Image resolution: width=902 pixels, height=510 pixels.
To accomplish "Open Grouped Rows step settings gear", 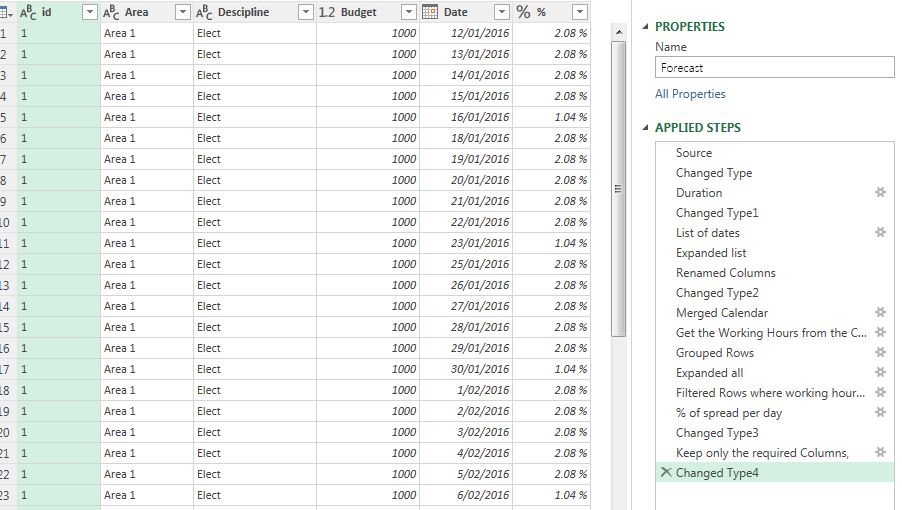I will 880,352.
